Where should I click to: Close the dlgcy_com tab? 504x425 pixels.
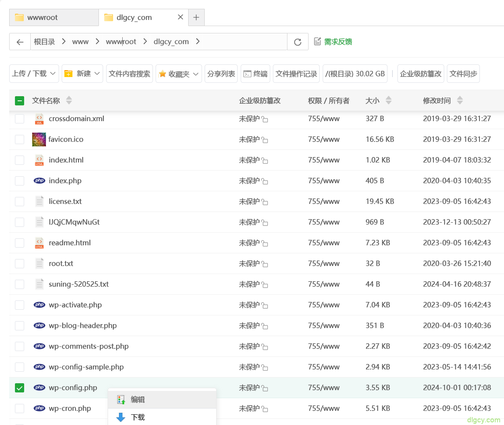click(181, 17)
